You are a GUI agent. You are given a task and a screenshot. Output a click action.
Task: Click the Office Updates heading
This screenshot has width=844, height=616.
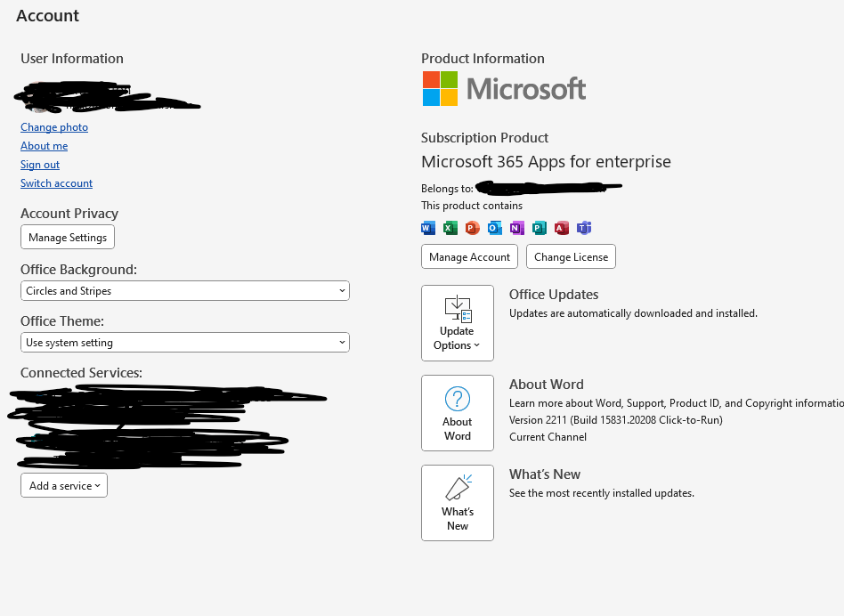pos(554,295)
